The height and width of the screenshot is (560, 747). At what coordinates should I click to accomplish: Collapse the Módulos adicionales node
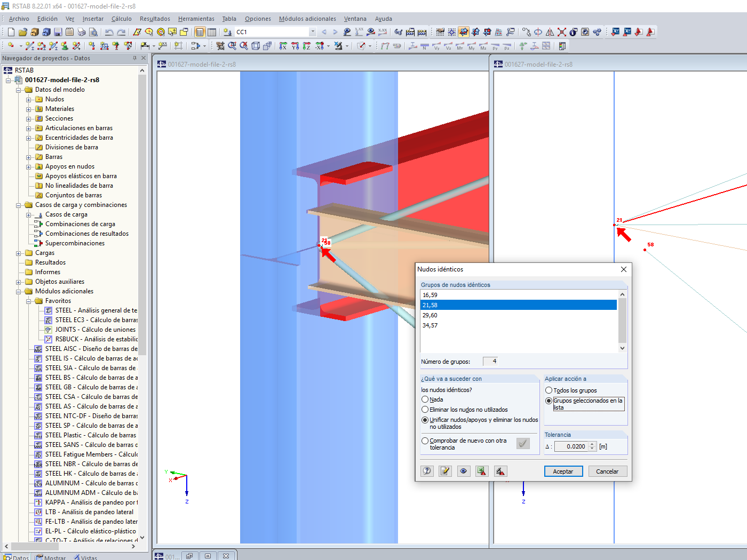[x=19, y=292]
